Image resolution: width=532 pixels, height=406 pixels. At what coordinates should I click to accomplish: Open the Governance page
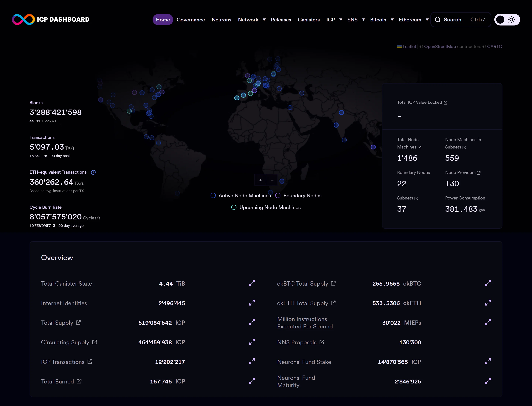click(191, 20)
